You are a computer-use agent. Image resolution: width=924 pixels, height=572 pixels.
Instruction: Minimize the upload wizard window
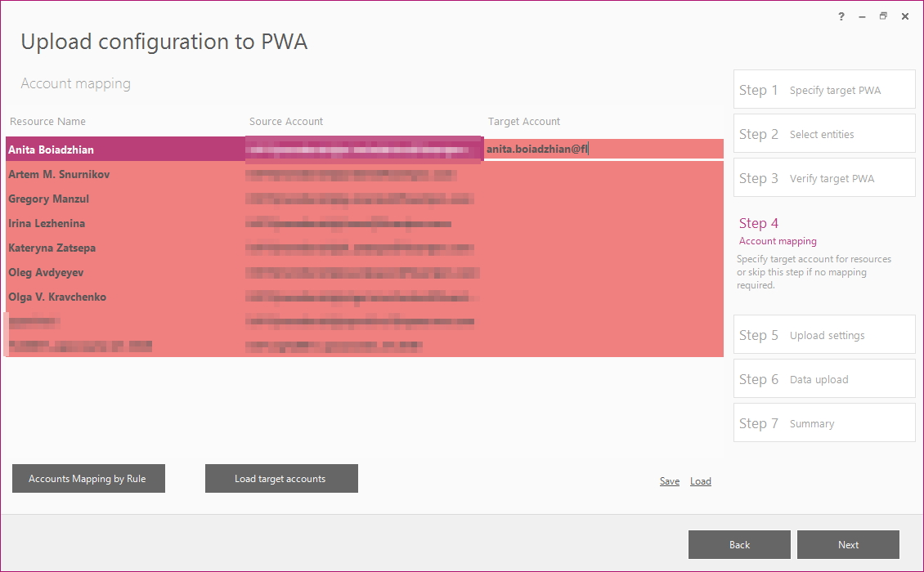[862, 16]
